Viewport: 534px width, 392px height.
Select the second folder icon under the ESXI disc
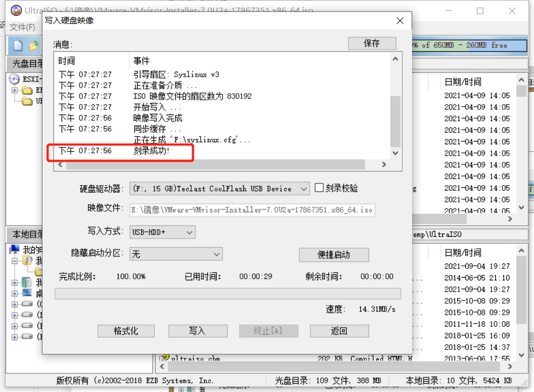[x=27, y=101]
